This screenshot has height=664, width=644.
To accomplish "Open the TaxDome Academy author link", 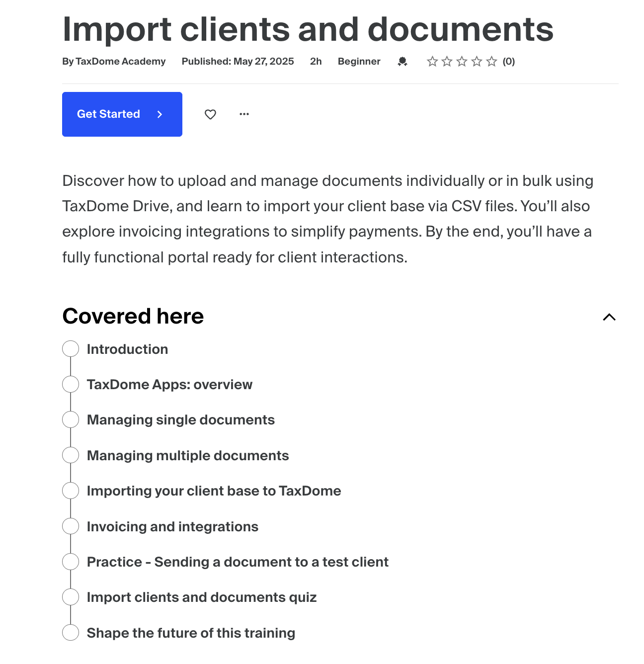I will click(120, 62).
